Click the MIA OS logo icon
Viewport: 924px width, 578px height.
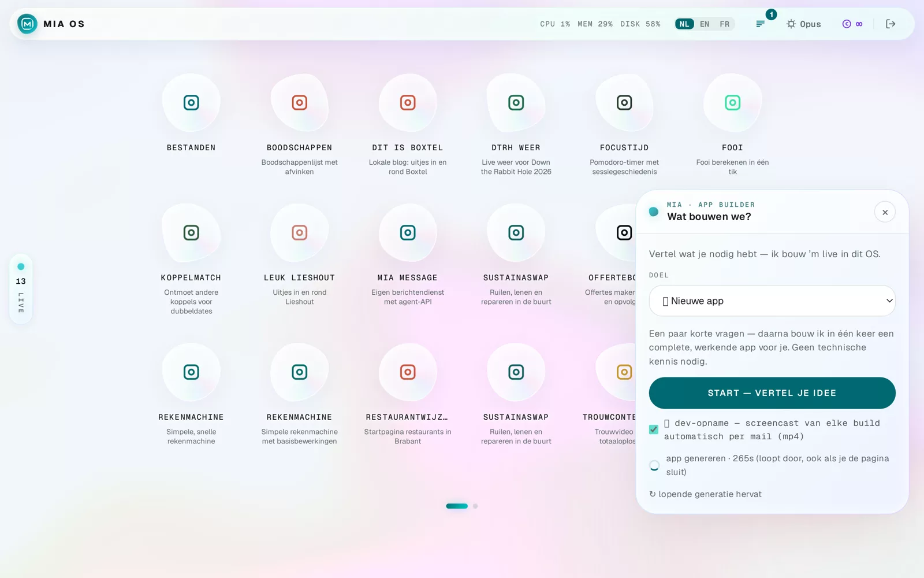click(27, 24)
